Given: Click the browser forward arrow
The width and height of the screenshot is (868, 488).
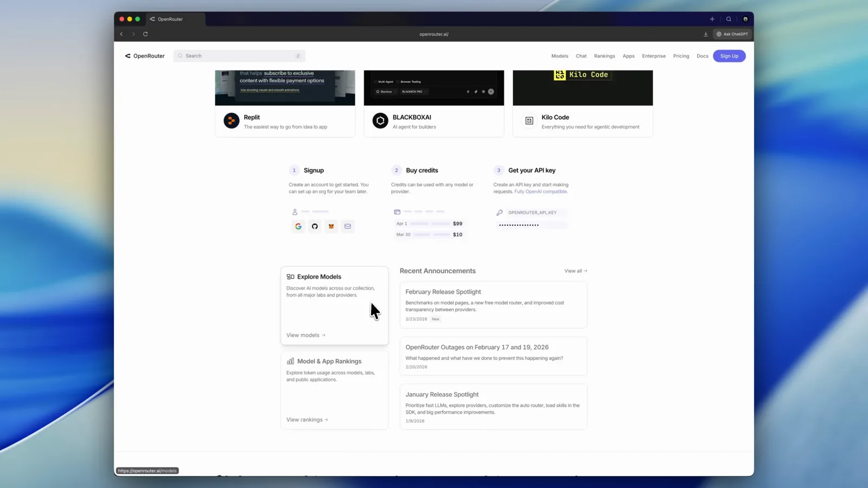Looking at the screenshot, I should pos(133,34).
